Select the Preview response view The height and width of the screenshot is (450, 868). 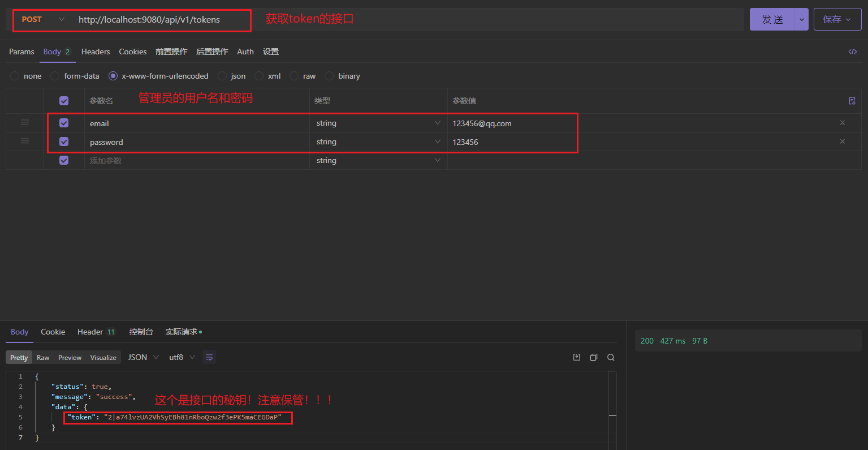pos(70,357)
